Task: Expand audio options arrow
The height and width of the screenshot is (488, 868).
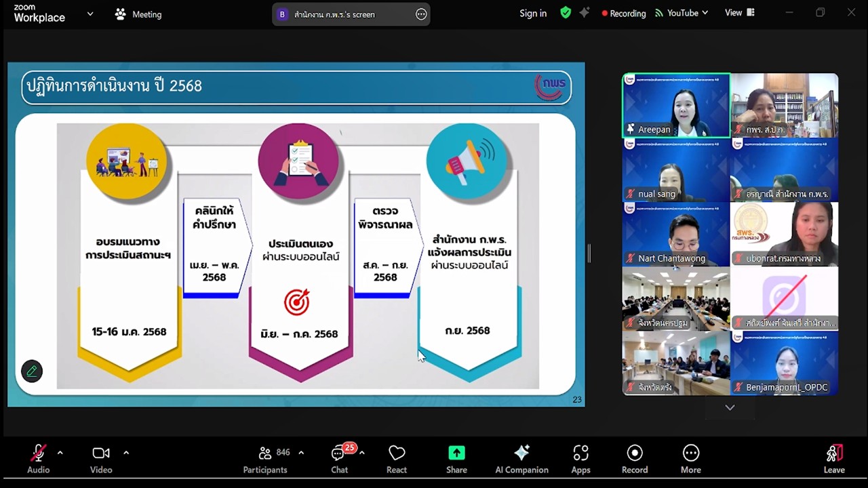Action: pos(60,453)
